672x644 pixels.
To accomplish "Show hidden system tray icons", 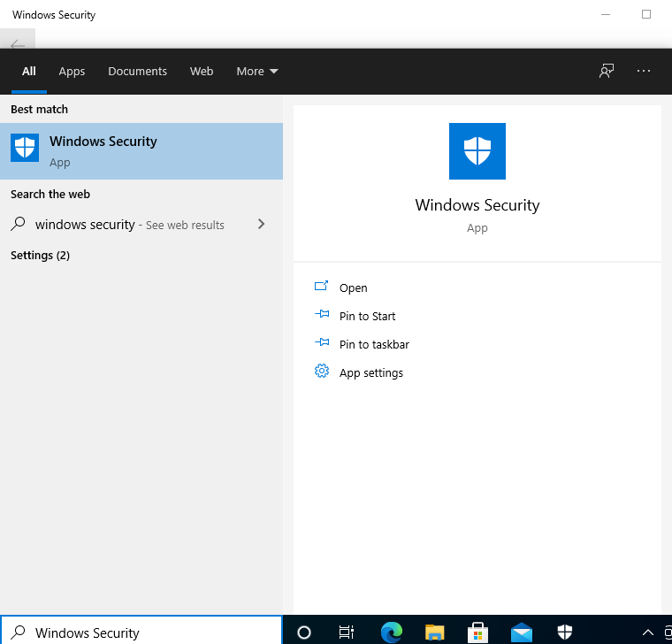I will 648,632.
